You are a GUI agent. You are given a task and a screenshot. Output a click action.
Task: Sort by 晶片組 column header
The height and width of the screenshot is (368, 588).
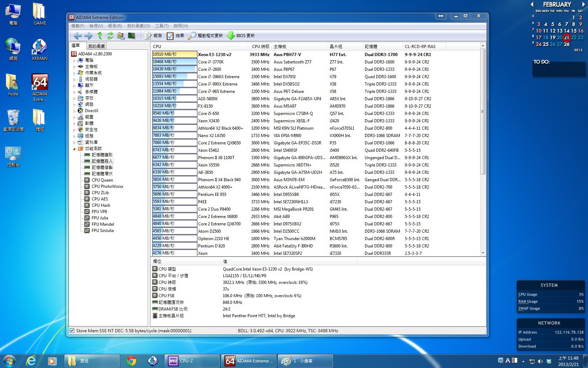click(345, 47)
